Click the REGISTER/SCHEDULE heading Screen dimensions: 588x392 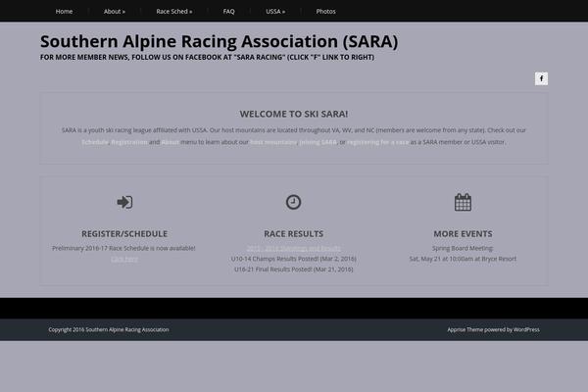tap(124, 234)
